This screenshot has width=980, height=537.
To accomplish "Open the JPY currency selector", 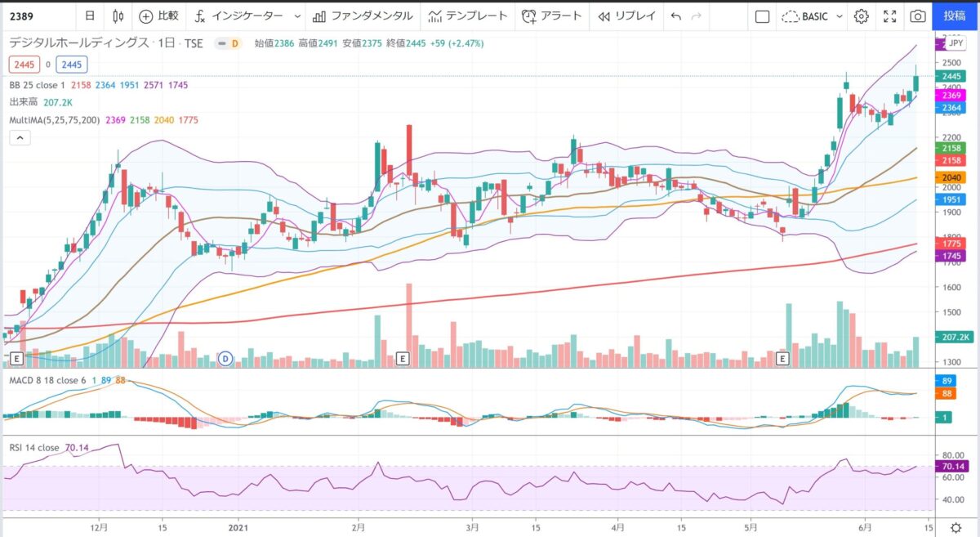I will click(x=956, y=43).
